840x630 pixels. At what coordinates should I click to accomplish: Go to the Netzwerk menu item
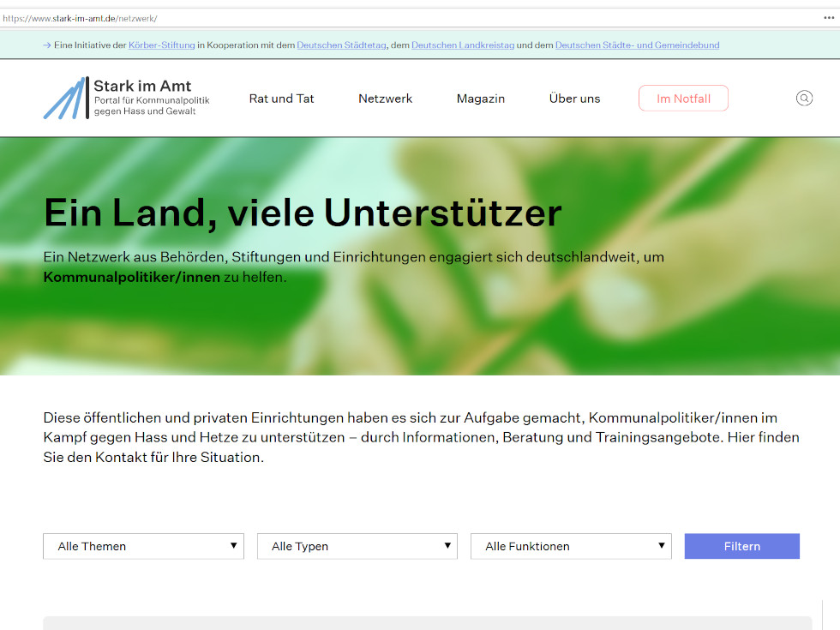click(385, 99)
